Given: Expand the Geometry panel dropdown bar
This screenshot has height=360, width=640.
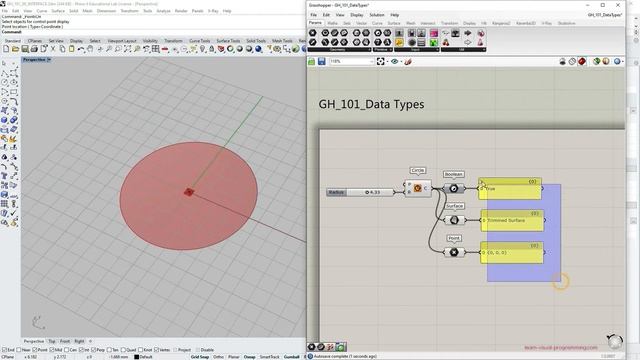Looking at the screenshot, I should coord(339,49).
